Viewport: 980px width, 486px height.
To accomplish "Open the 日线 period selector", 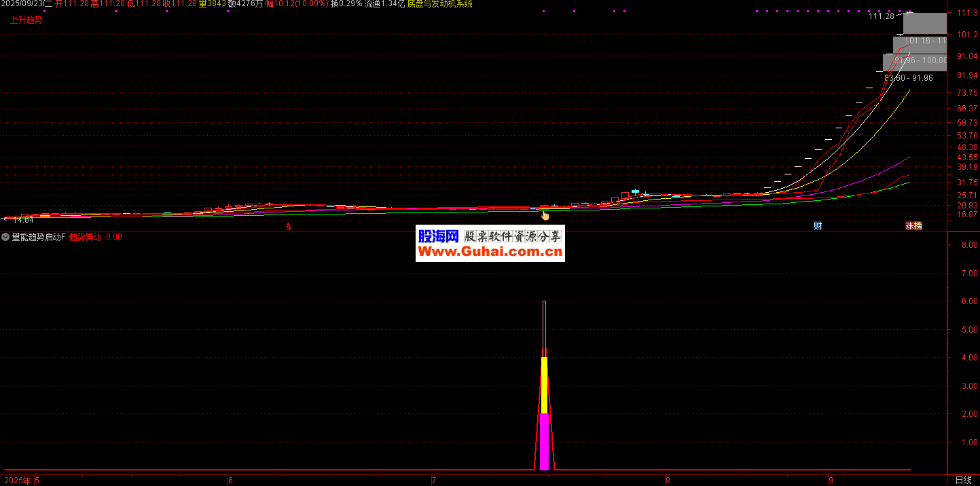I will click(x=963, y=480).
